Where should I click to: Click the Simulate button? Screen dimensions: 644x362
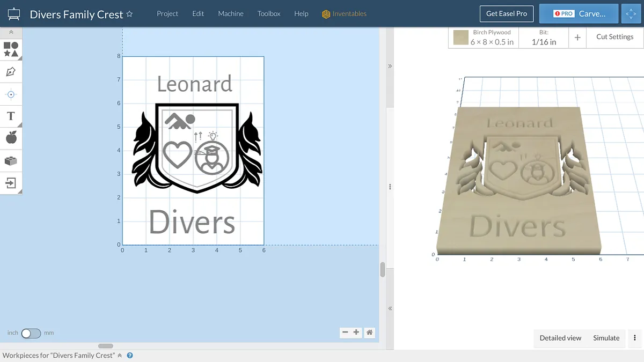[606, 338]
